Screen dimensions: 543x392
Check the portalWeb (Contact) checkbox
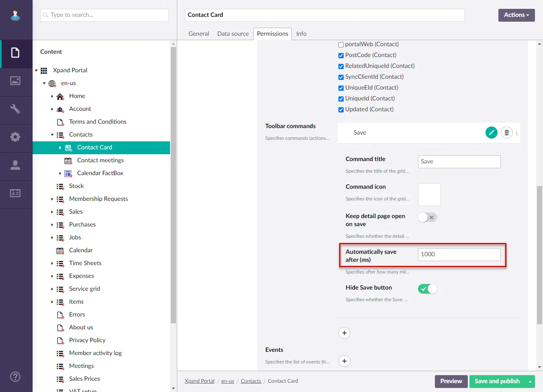pos(341,45)
